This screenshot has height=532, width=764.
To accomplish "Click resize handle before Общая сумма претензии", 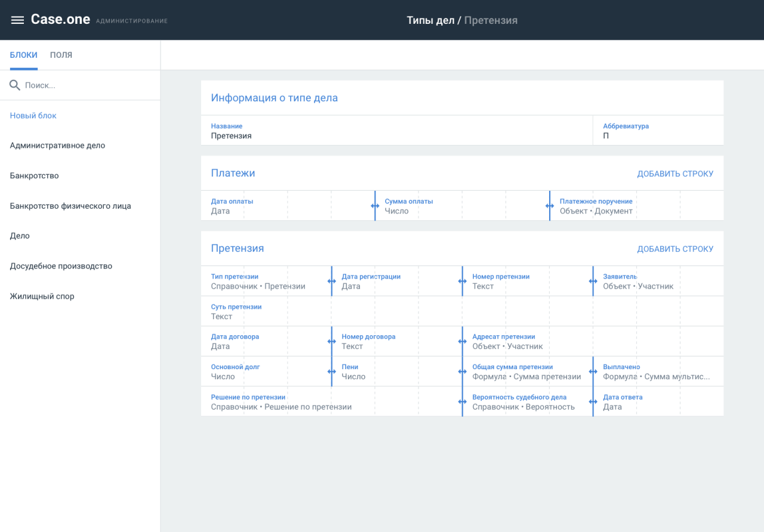I will point(463,372).
